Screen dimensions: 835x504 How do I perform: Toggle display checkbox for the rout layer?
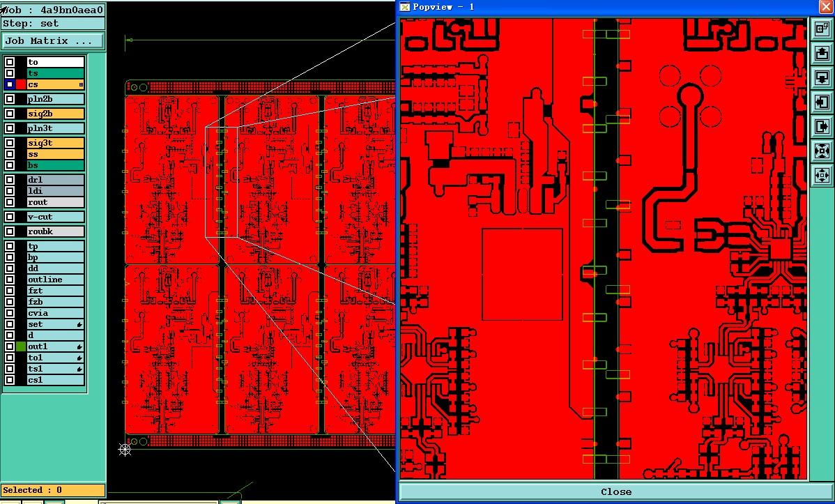point(10,202)
